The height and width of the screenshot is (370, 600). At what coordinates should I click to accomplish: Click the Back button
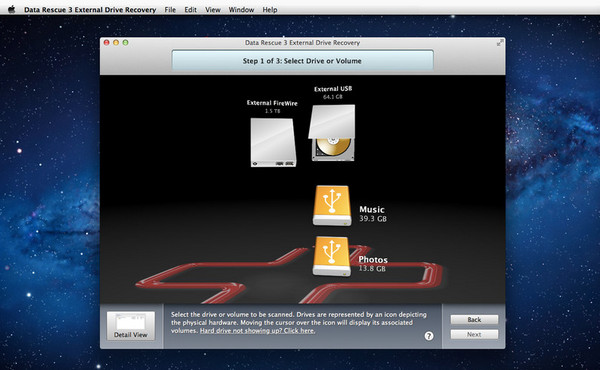[x=474, y=319]
